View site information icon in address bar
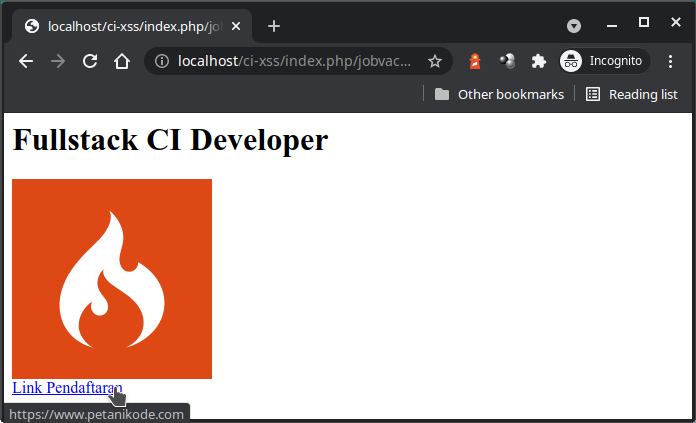This screenshot has width=696, height=423. tap(162, 61)
